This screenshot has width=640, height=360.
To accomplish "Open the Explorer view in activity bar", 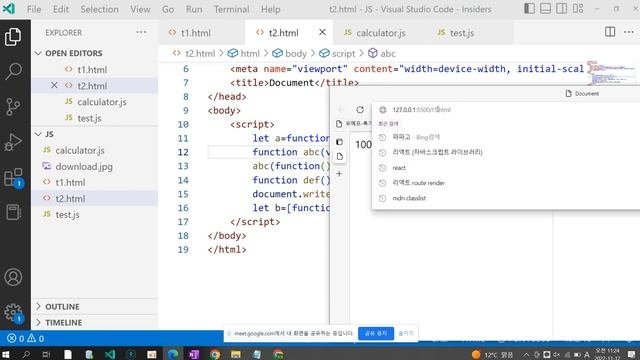I will (x=13, y=37).
